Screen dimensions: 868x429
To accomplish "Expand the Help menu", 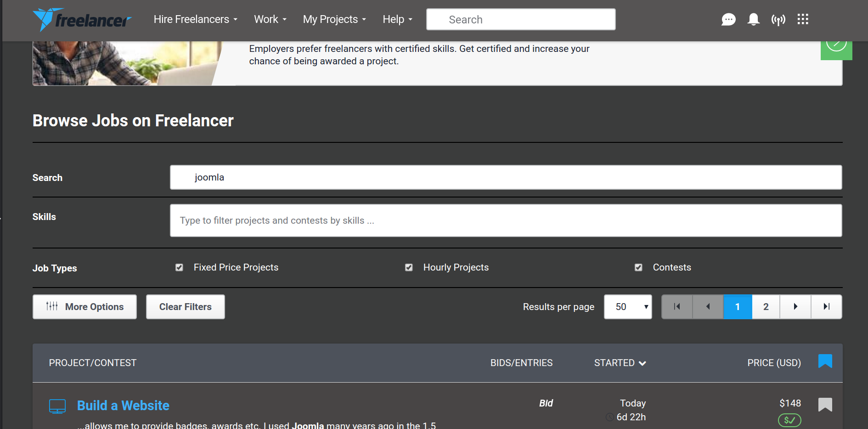I will coord(398,19).
